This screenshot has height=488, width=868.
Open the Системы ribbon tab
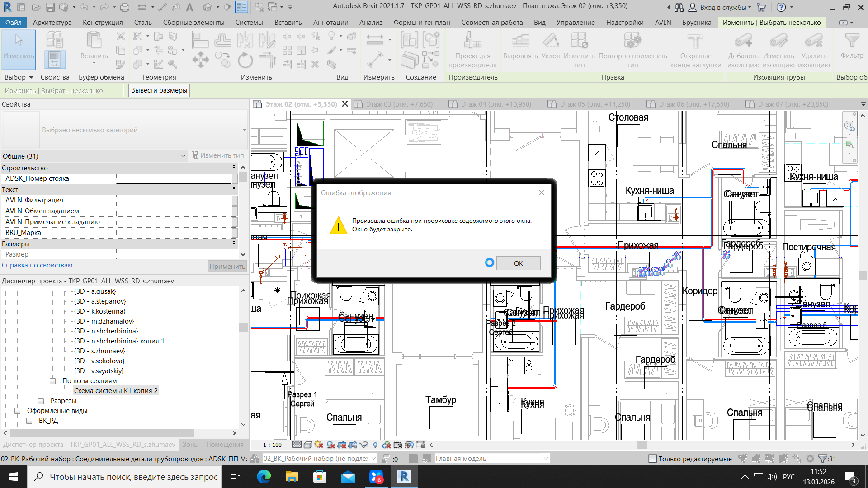pyautogui.click(x=249, y=23)
